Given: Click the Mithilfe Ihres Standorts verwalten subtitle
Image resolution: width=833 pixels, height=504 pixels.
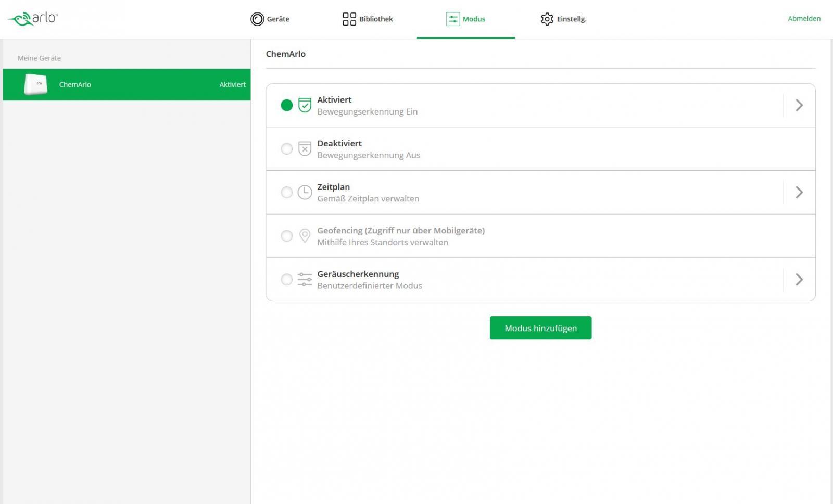Looking at the screenshot, I should 383,242.
